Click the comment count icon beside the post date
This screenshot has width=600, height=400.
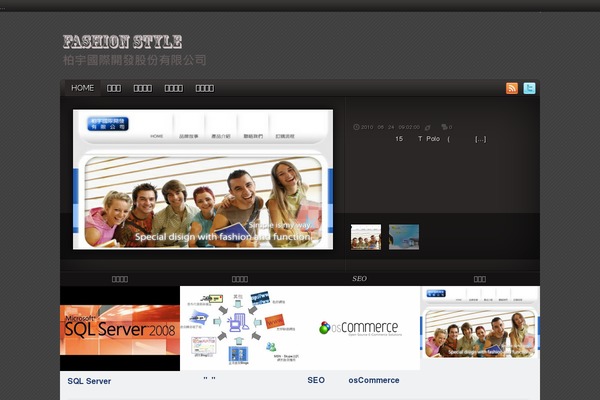[x=444, y=127]
